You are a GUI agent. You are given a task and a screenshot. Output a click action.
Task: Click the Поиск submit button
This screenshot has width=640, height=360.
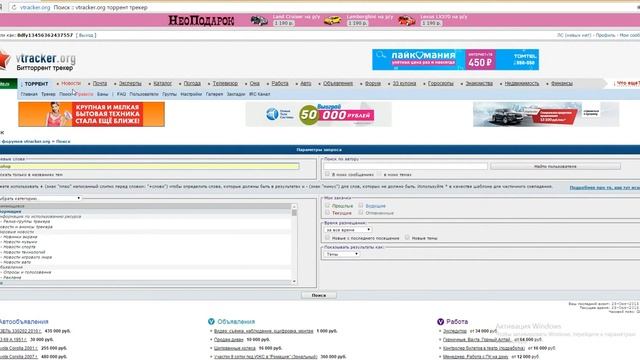click(x=319, y=295)
